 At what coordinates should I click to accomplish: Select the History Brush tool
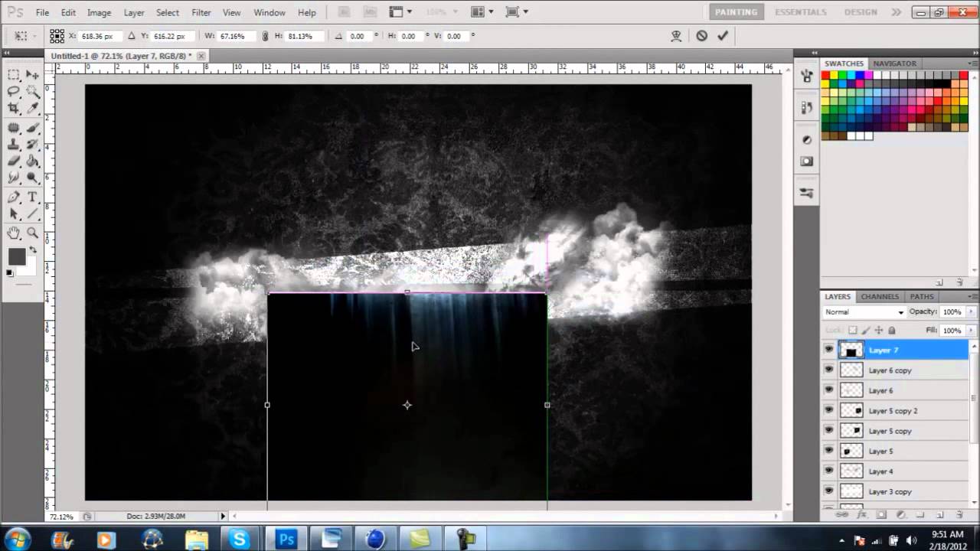click(x=33, y=145)
